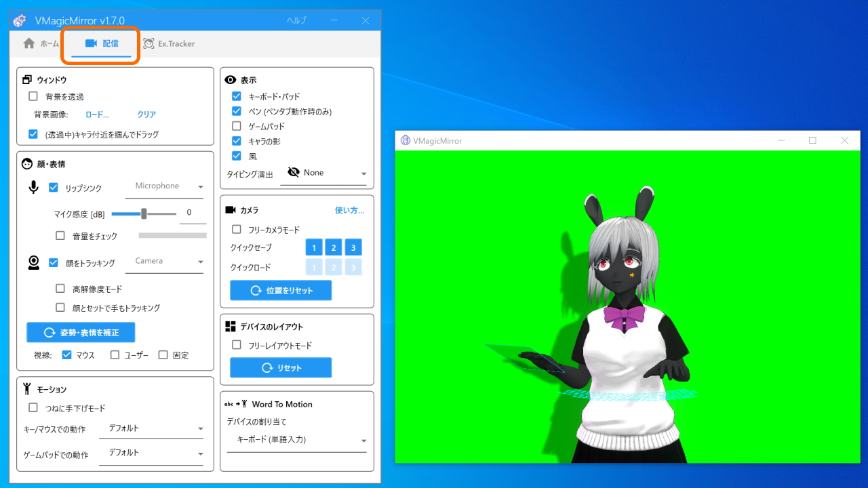Click the リセット layout button
The width and height of the screenshot is (868, 488).
281,367
